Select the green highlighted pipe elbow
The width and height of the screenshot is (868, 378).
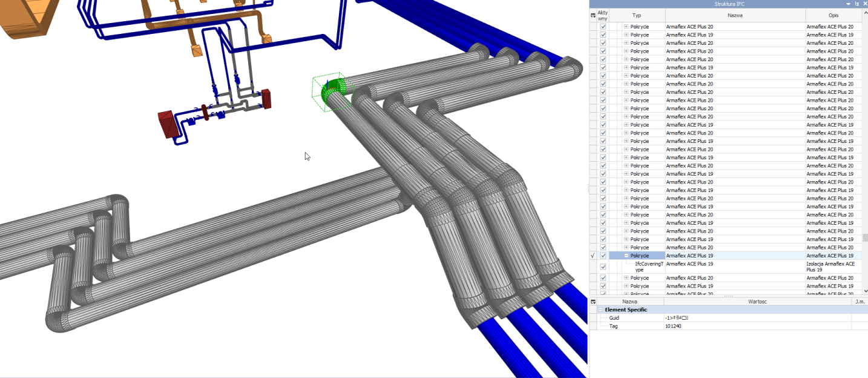[332, 93]
